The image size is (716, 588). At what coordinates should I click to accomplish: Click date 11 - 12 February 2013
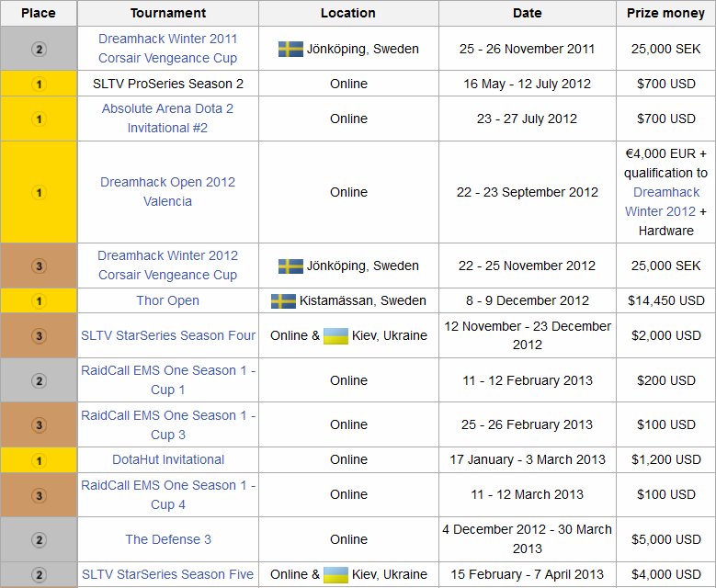pos(528,380)
